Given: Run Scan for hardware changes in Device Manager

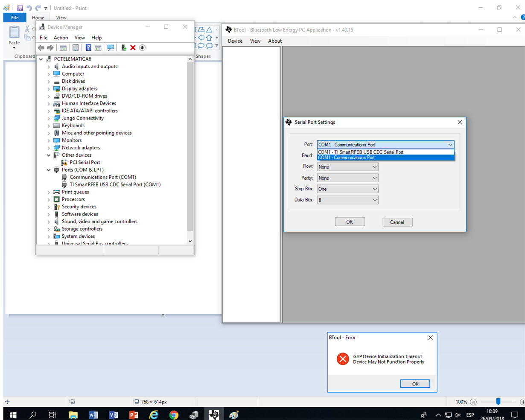Looking at the screenshot, I should pos(111,47).
